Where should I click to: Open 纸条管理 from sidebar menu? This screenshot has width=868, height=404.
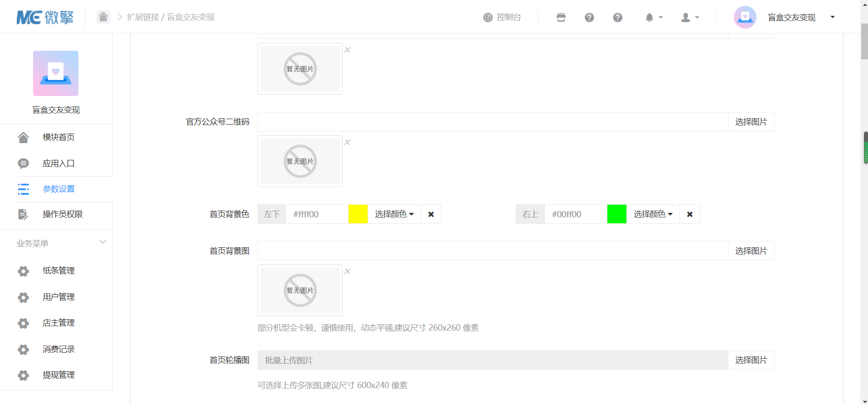tap(58, 271)
